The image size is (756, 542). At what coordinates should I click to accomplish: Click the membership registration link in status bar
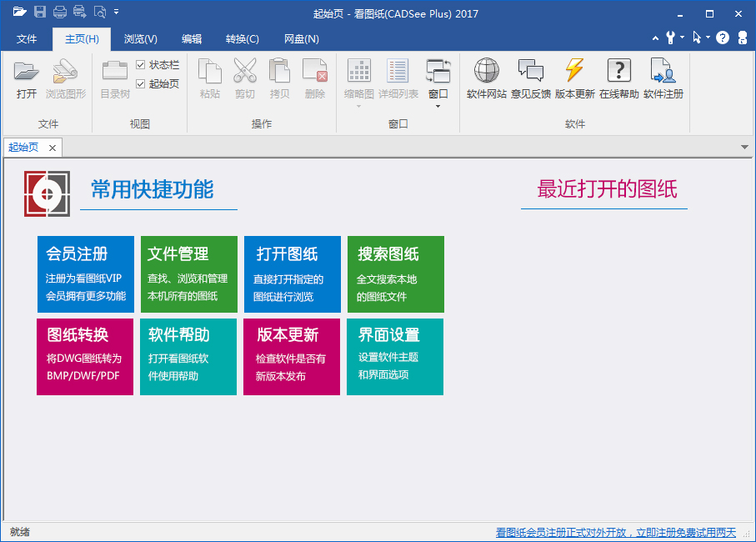pos(616,533)
